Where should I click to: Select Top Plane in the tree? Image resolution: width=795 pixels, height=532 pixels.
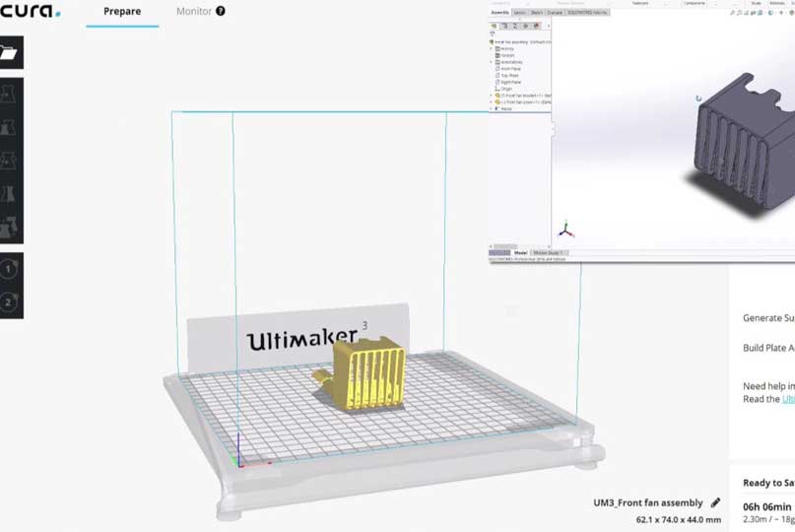(x=507, y=75)
